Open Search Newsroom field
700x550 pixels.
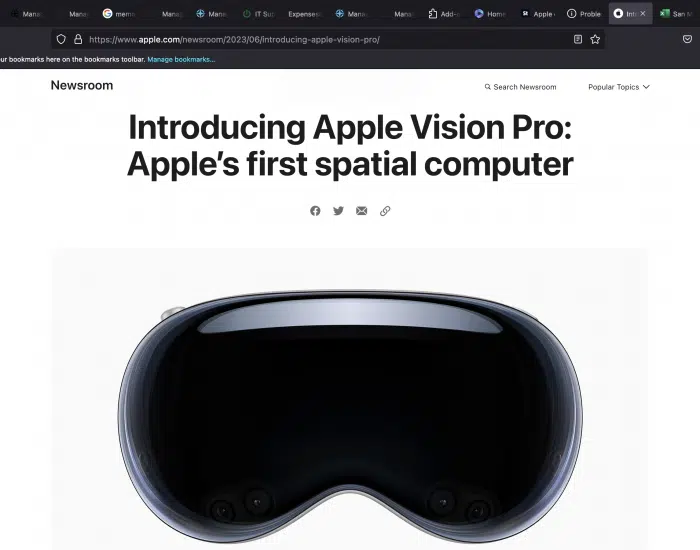pyautogui.click(x=521, y=87)
